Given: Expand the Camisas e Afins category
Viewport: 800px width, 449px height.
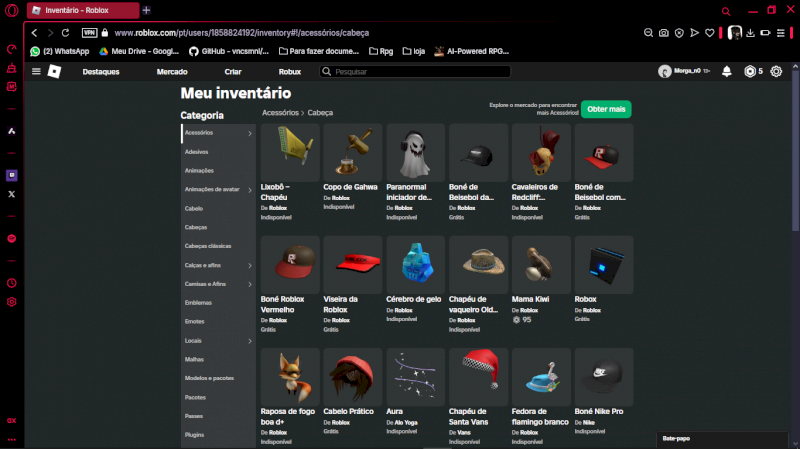Looking at the screenshot, I should click(250, 284).
